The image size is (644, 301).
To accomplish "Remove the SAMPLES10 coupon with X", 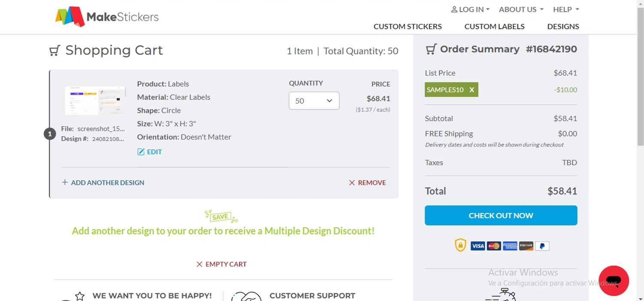I will tap(472, 90).
